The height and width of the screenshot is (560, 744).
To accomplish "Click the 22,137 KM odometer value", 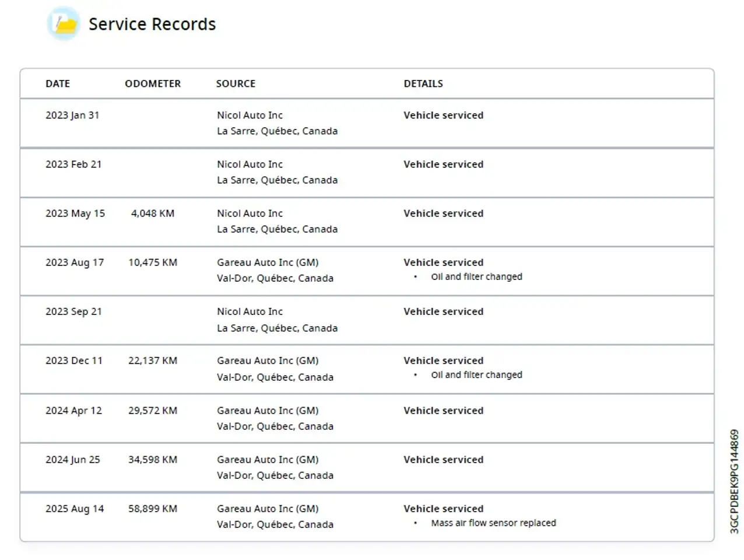I will tap(153, 360).
